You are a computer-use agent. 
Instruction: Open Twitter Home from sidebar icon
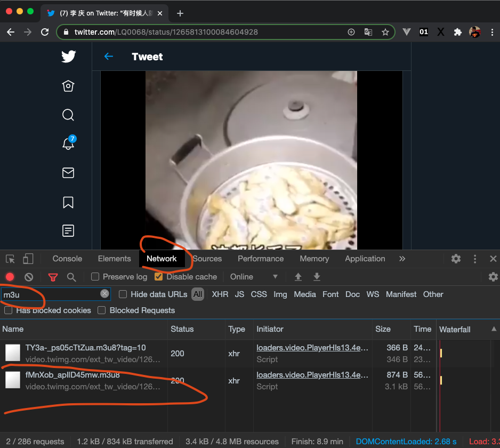click(x=68, y=86)
